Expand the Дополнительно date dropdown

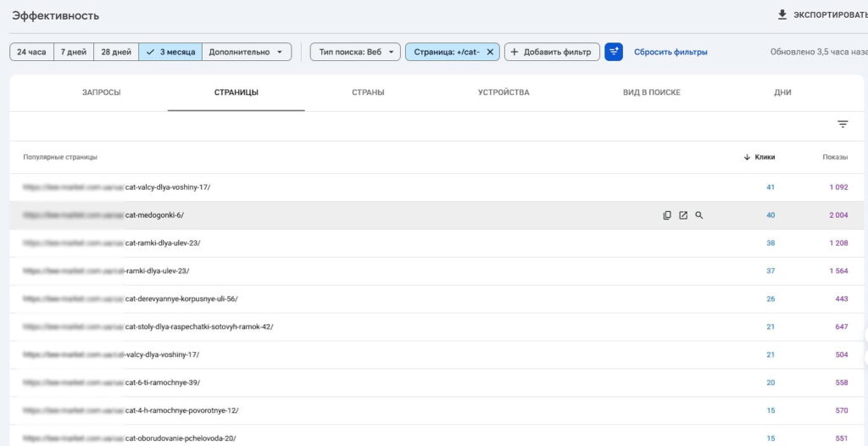pyautogui.click(x=247, y=52)
